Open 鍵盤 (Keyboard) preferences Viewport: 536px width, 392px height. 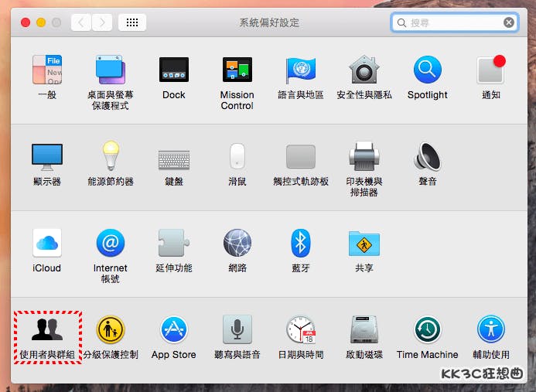point(174,160)
